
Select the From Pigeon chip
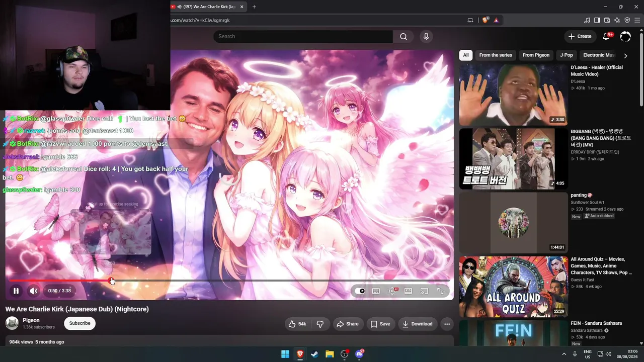[x=536, y=55]
